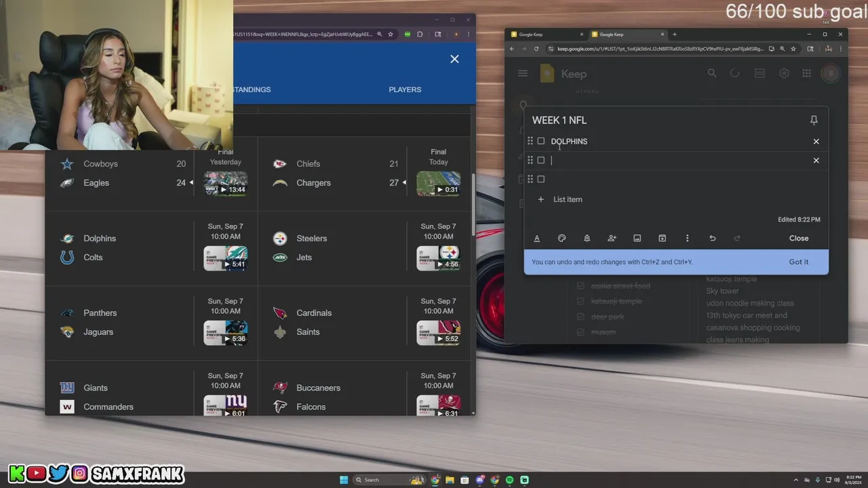Image resolution: width=868 pixels, height=488 pixels.
Task: Open Spotify from the taskbar
Action: [510, 480]
